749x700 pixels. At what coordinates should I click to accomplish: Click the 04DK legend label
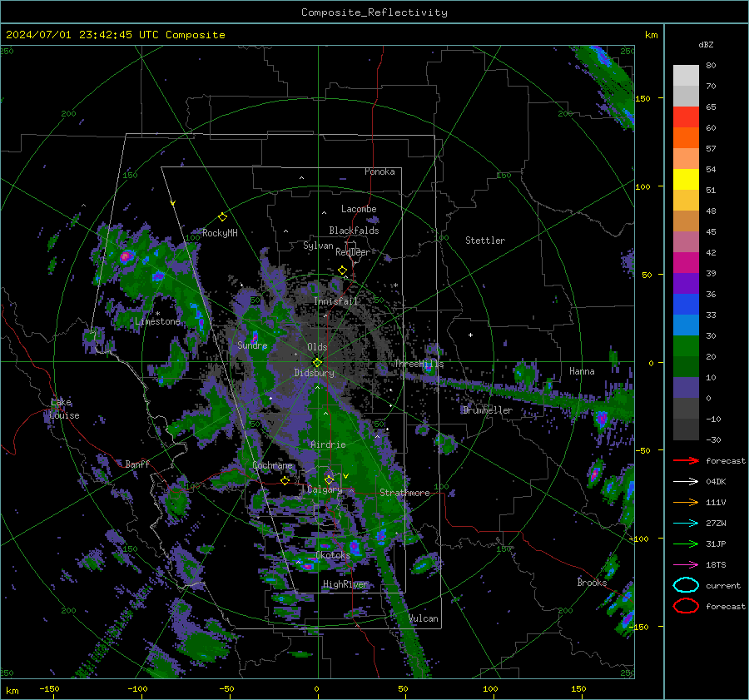[716, 482]
